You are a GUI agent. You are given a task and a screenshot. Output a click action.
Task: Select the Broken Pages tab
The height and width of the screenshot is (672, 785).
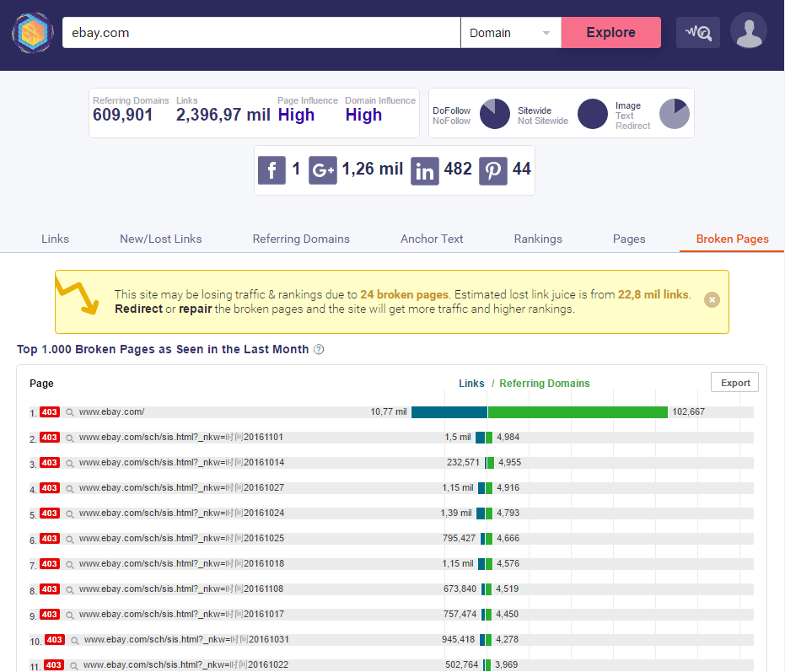[732, 239]
